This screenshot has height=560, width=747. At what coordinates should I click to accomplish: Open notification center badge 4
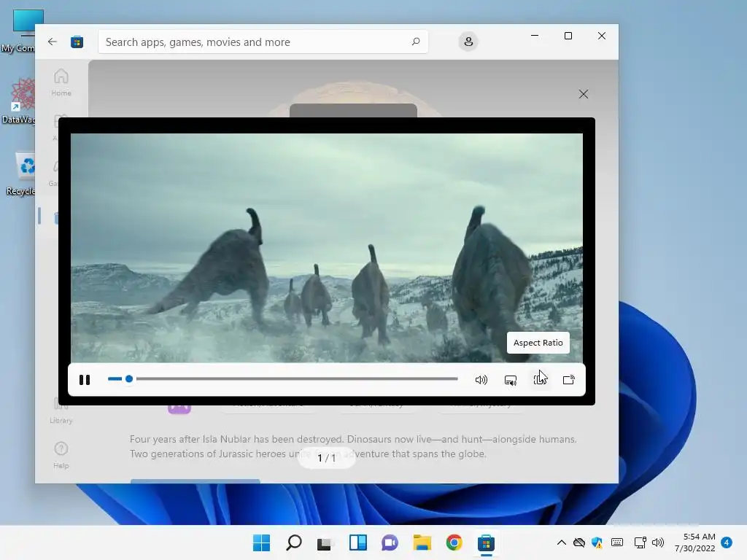pos(727,542)
